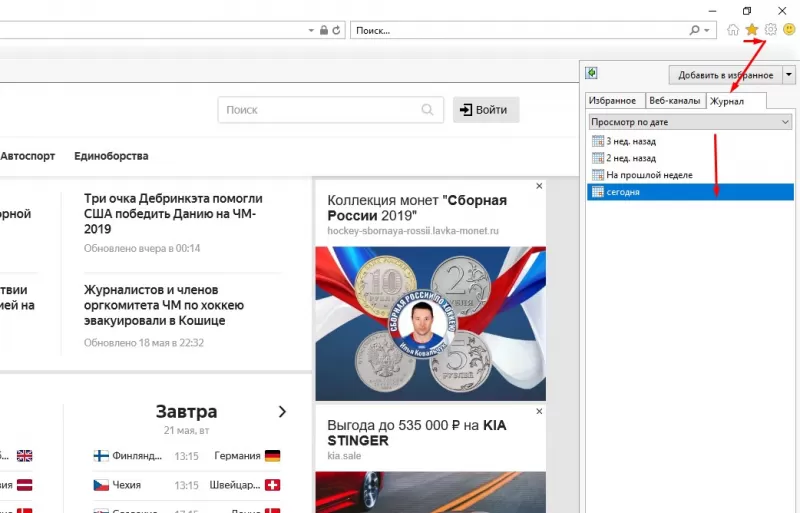Click calendar icon beside сегодня
The width and height of the screenshot is (800, 513).
click(597, 192)
